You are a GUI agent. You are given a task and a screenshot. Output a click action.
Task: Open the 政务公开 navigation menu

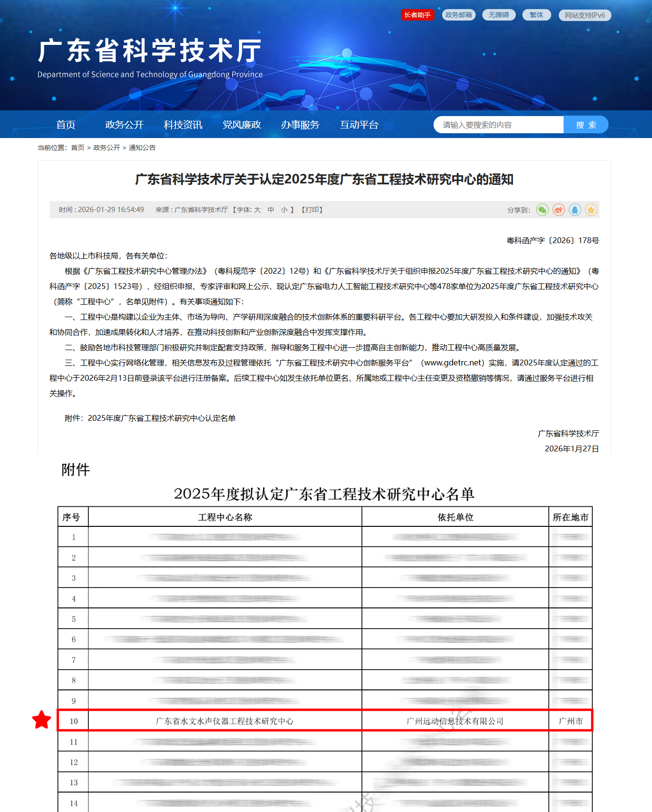click(x=124, y=125)
